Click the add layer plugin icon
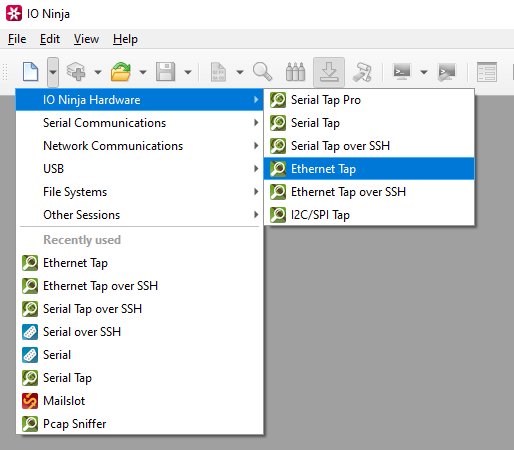The width and height of the screenshot is (514, 450). pyautogui.click(x=76, y=72)
